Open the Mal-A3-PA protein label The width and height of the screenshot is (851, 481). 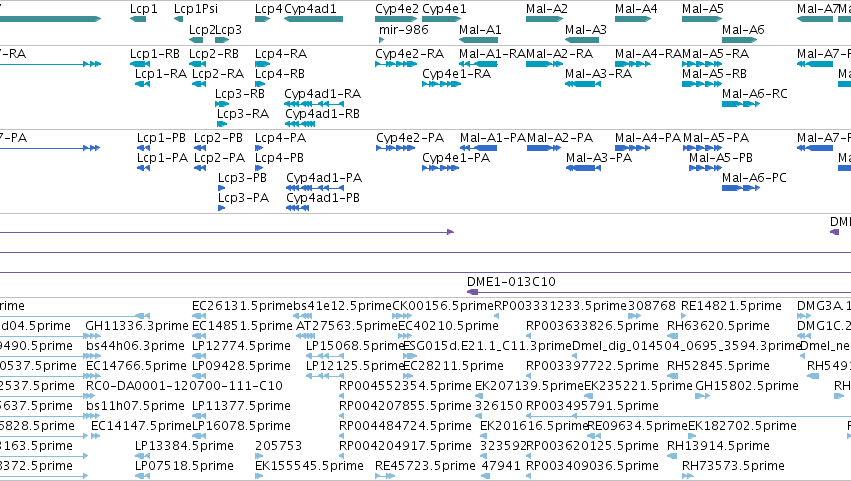point(599,158)
